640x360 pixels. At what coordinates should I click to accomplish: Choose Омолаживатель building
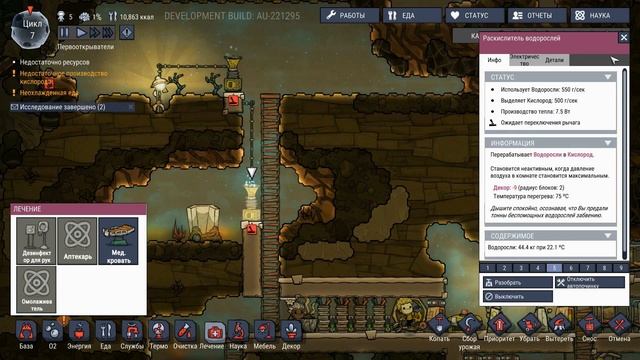36,289
